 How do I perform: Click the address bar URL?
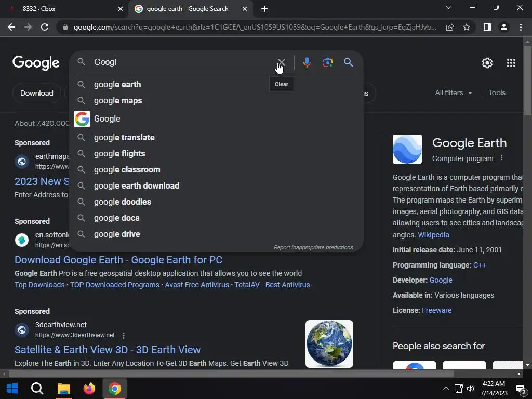coord(255,27)
